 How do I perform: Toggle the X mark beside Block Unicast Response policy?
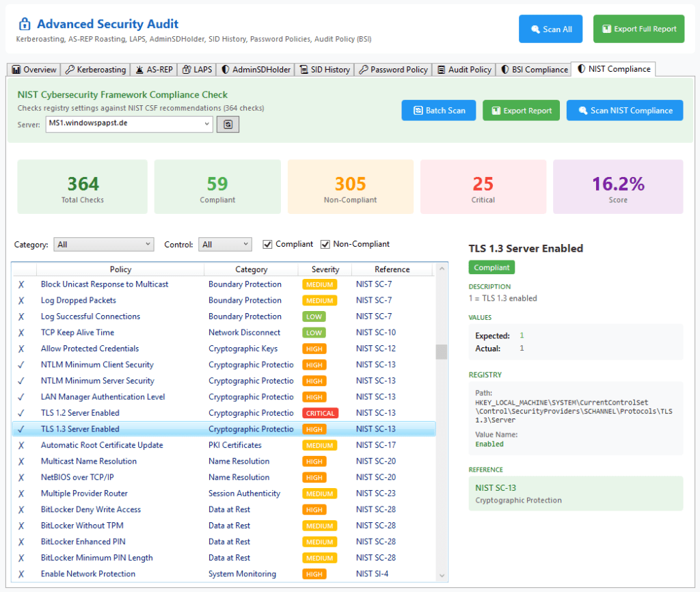[23, 284]
